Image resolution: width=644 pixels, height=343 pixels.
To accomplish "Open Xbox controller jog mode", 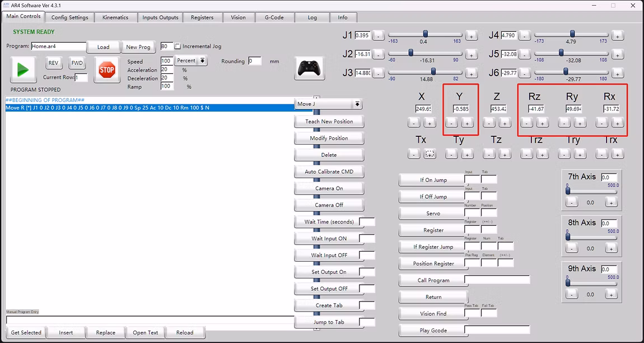I will pos(310,68).
